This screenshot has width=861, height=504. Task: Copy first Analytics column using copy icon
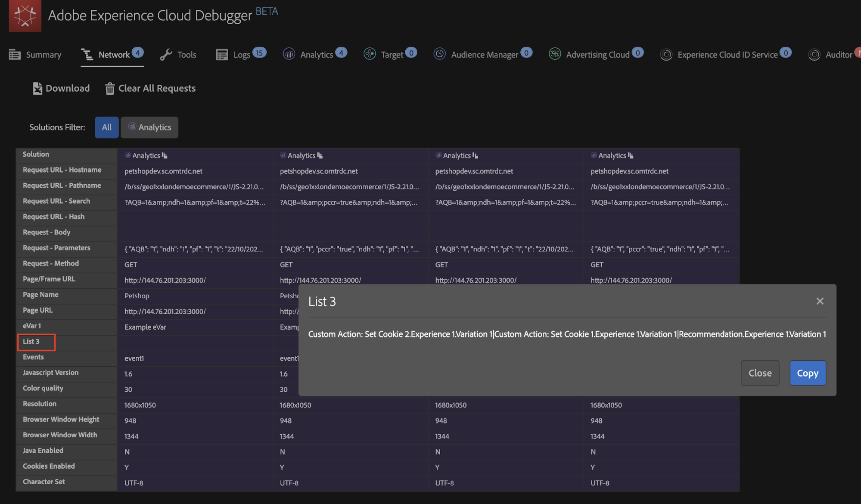coord(165,155)
